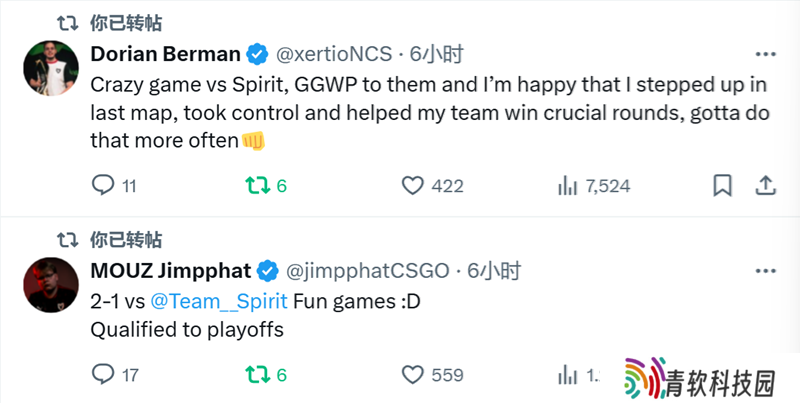Viewport: 800px width, 403px height.
Task: Open verified badge next to Dorian Berman
Action: pos(257,55)
